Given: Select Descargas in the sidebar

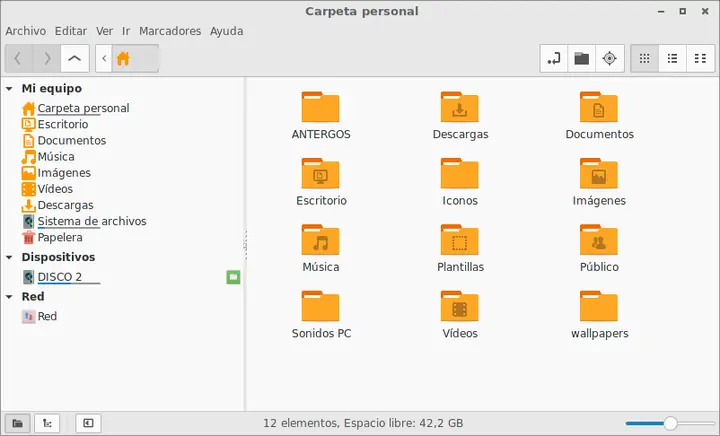Looking at the screenshot, I should 58,205.
